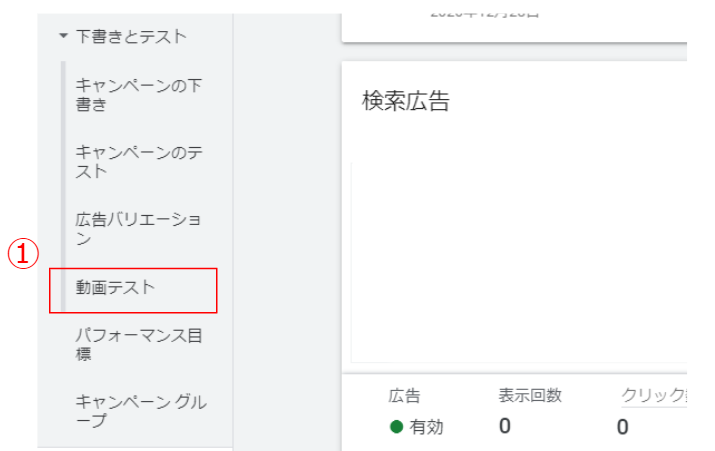The width and height of the screenshot is (715, 451).
Task: Click the date text above 検索広告 card
Action: (485, 14)
